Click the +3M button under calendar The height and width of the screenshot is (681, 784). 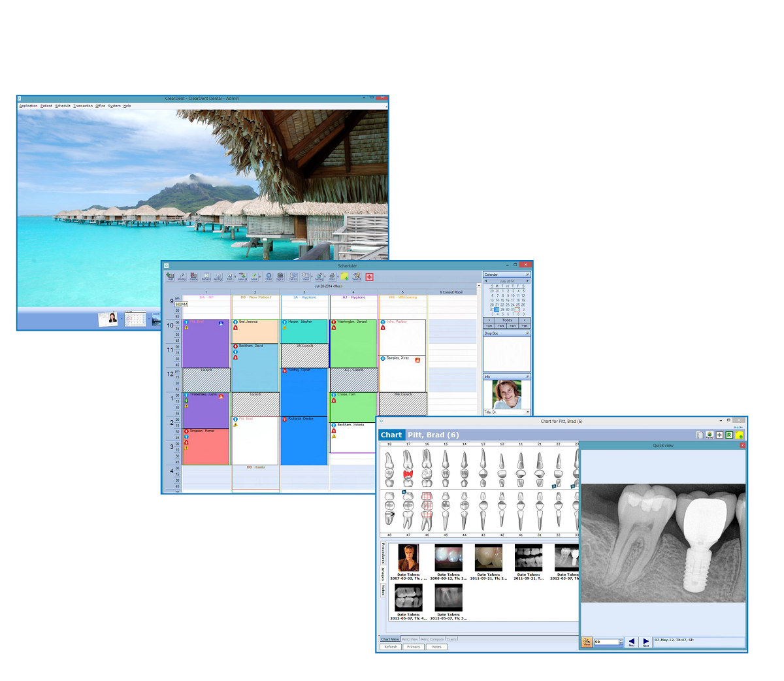[489, 325]
